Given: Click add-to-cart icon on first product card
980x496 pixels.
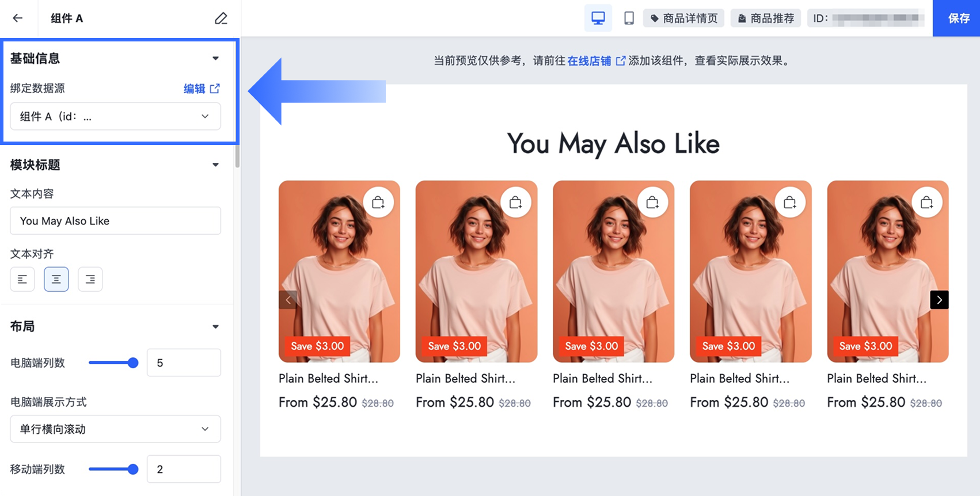Looking at the screenshot, I should 378,202.
